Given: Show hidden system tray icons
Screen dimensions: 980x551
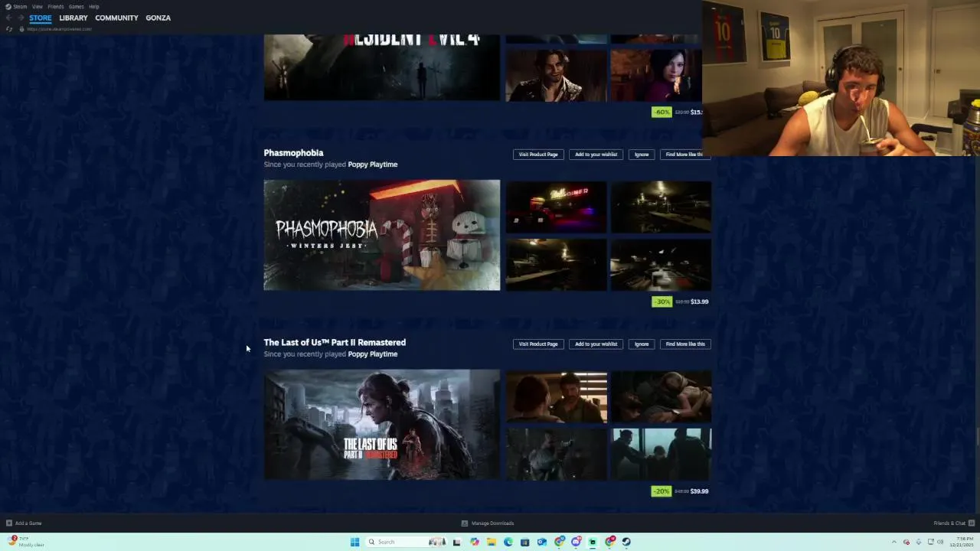Looking at the screenshot, I should click(x=893, y=542).
